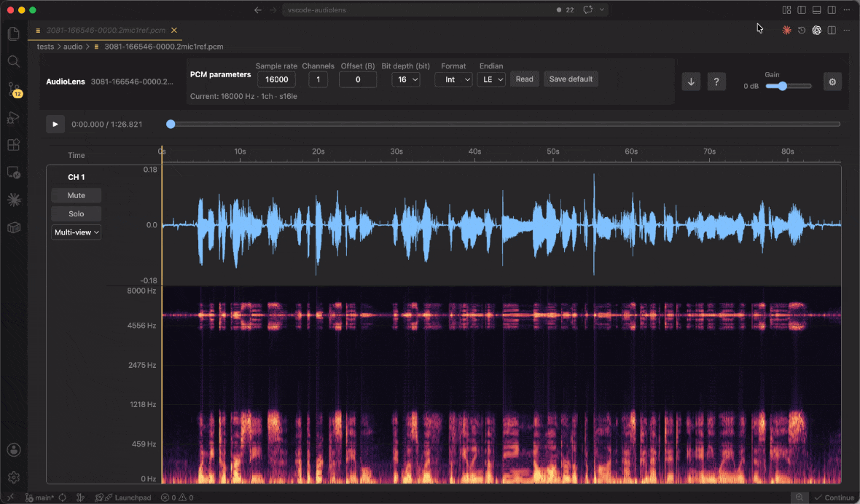Solo channel CH 1
Screen dimensions: 860x504
77,213
